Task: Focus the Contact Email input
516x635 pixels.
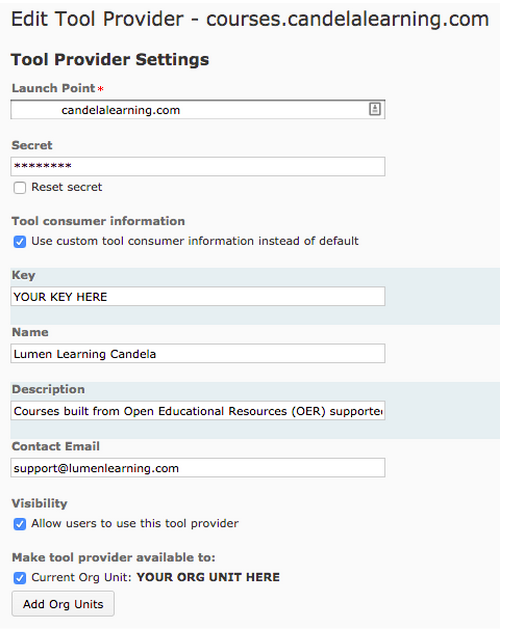Action: point(198,468)
